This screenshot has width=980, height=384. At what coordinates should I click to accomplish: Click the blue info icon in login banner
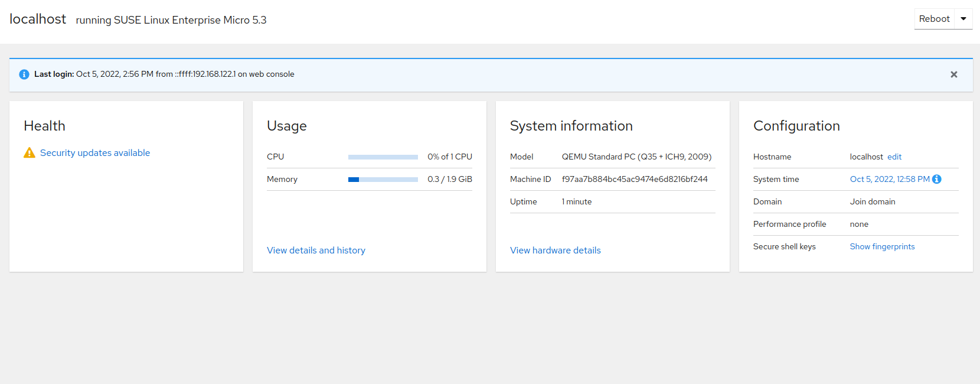(24, 74)
